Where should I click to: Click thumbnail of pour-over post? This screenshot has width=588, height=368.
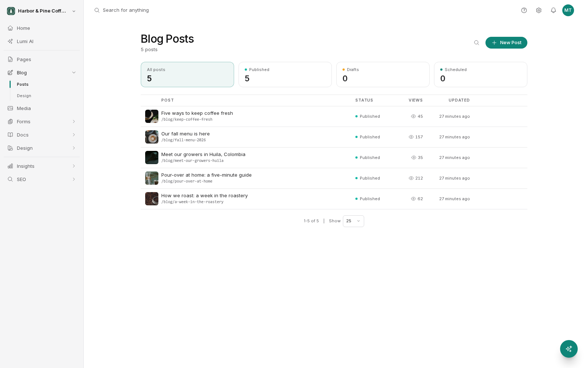(x=152, y=178)
